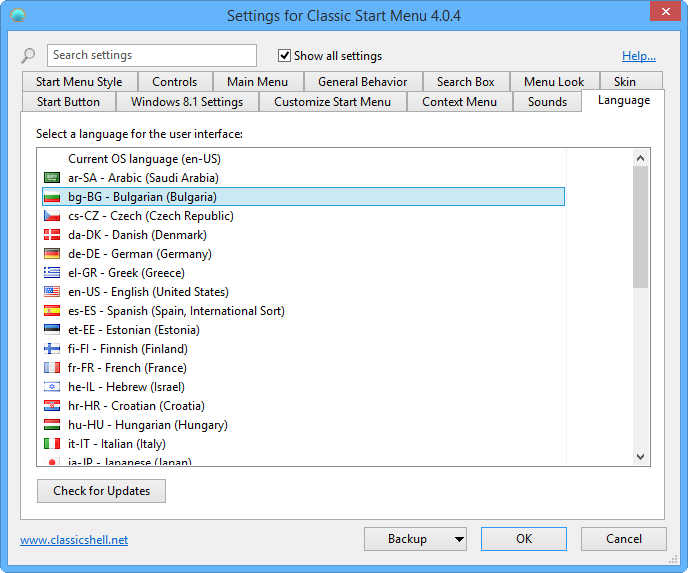Close the Settings window

pyautogui.click(x=665, y=11)
